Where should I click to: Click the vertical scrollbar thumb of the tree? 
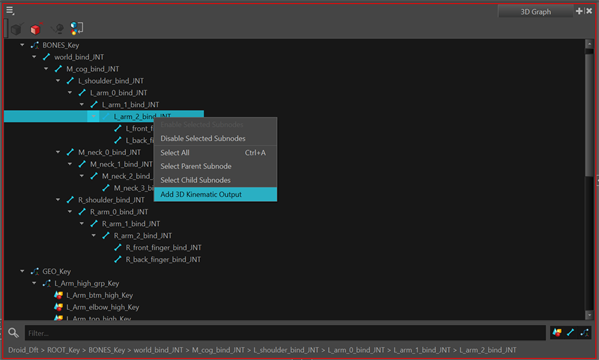coord(589,115)
